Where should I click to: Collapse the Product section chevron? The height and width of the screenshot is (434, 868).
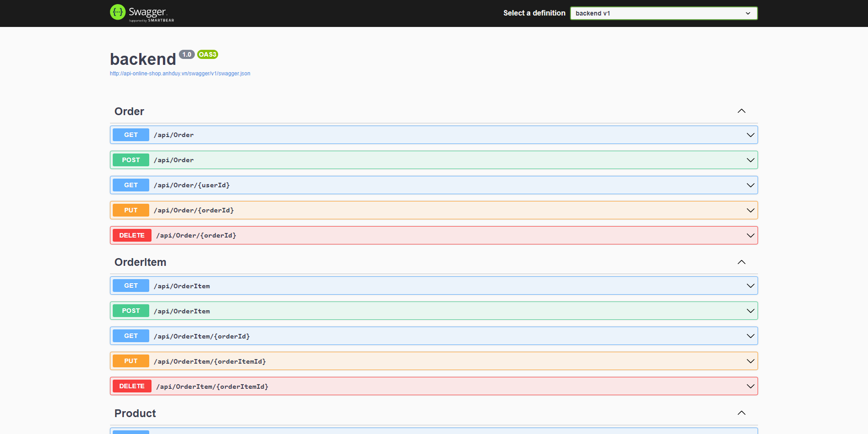(x=742, y=413)
